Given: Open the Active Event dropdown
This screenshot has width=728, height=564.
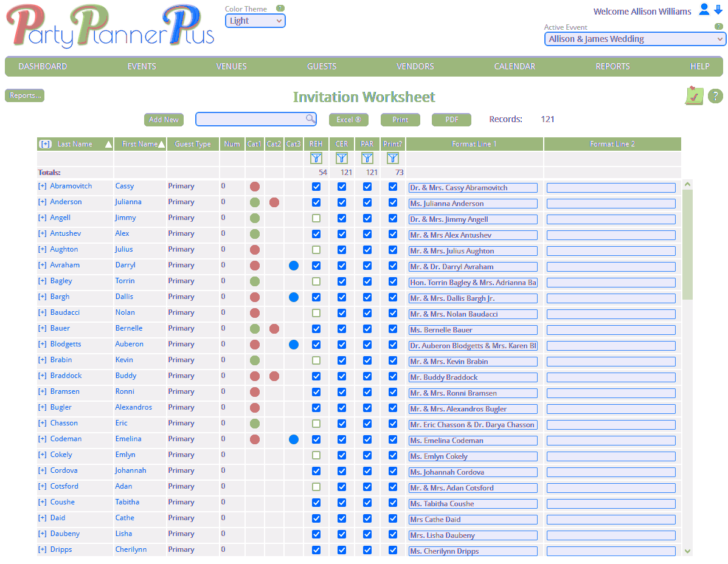Looking at the screenshot, I should 635,39.
